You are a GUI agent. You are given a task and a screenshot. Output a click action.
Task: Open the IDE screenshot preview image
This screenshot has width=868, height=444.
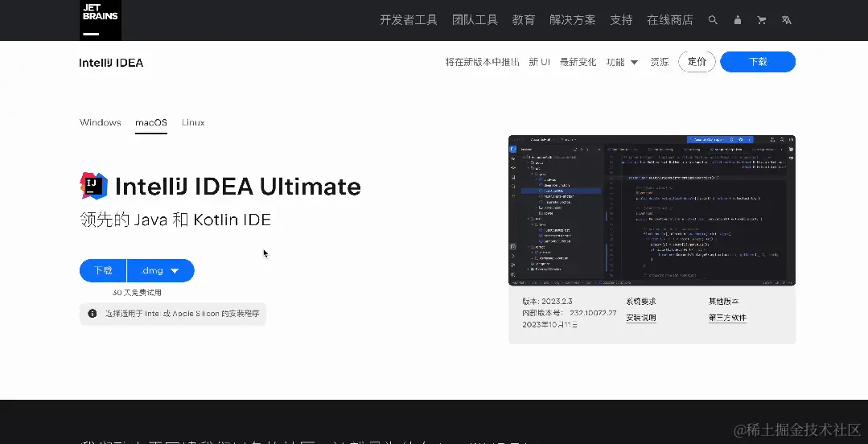[x=652, y=211]
